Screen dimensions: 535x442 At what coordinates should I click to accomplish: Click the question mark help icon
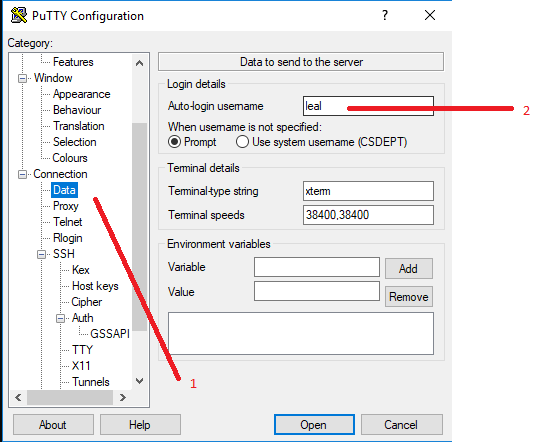pos(385,15)
